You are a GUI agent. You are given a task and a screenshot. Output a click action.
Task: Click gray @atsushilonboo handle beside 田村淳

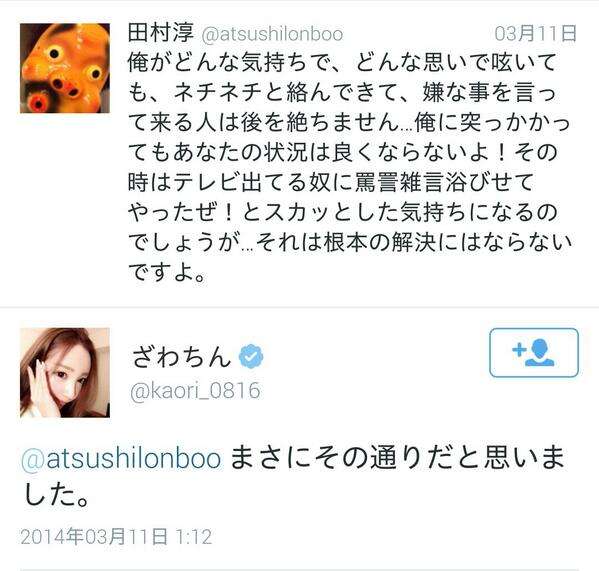272,34
